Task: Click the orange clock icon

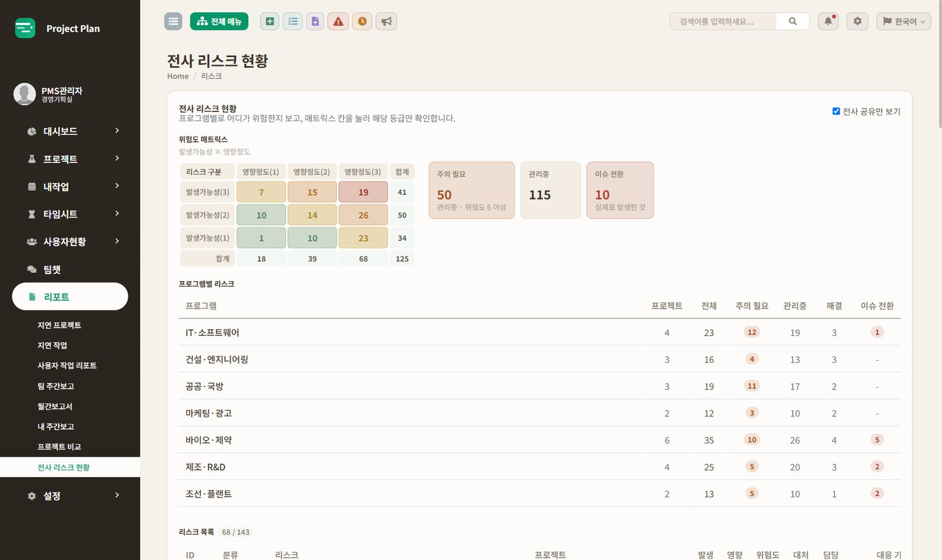Action: coord(362,21)
